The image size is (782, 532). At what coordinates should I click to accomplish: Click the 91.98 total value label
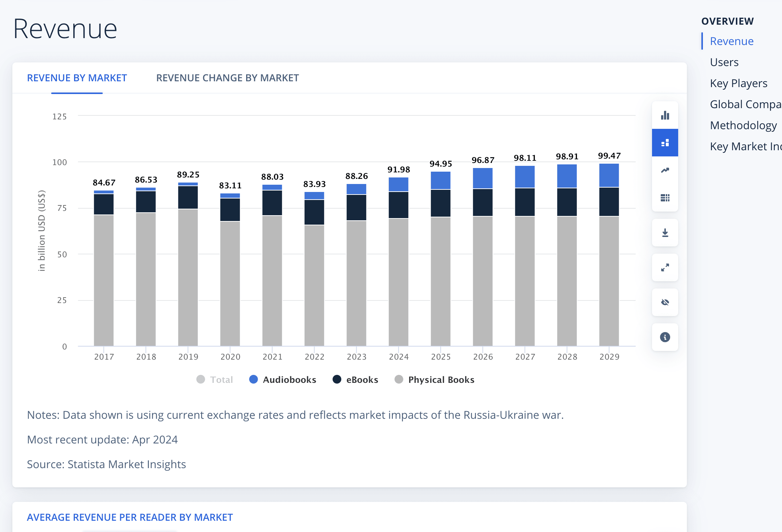(x=399, y=170)
